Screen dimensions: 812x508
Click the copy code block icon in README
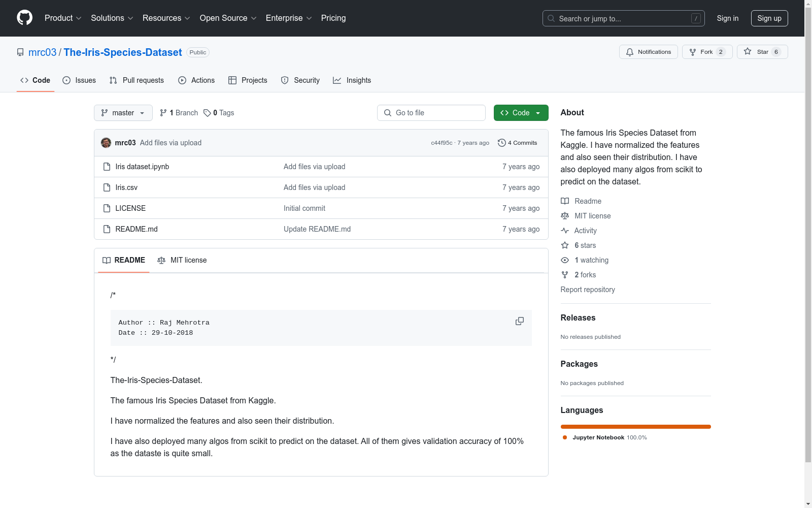click(x=520, y=321)
